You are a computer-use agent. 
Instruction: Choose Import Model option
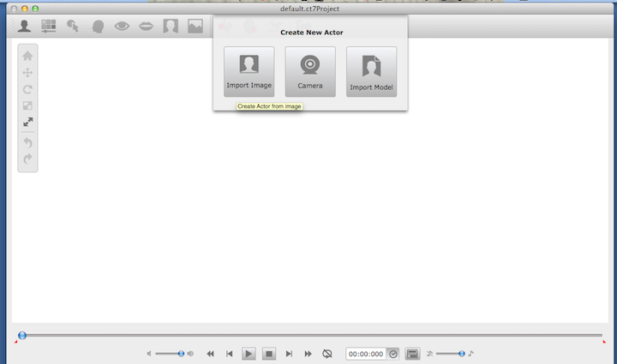click(371, 72)
